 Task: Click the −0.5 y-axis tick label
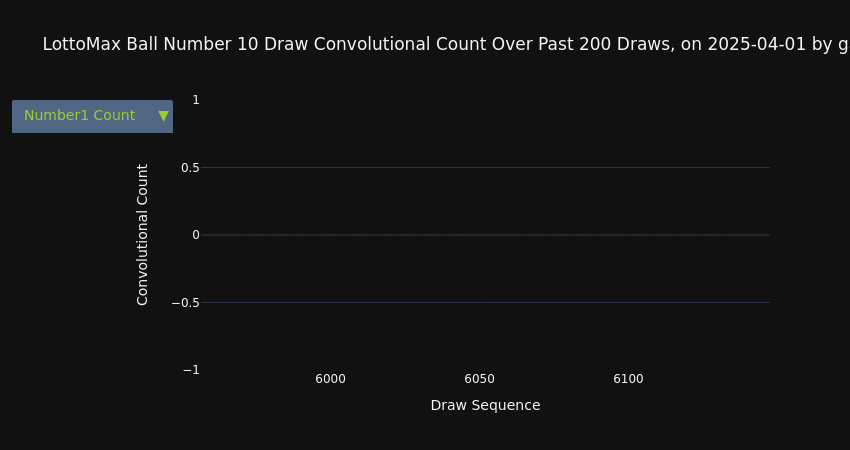185,303
